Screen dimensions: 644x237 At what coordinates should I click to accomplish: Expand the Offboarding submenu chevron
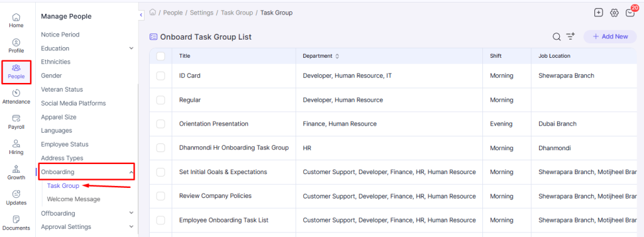point(131,213)
